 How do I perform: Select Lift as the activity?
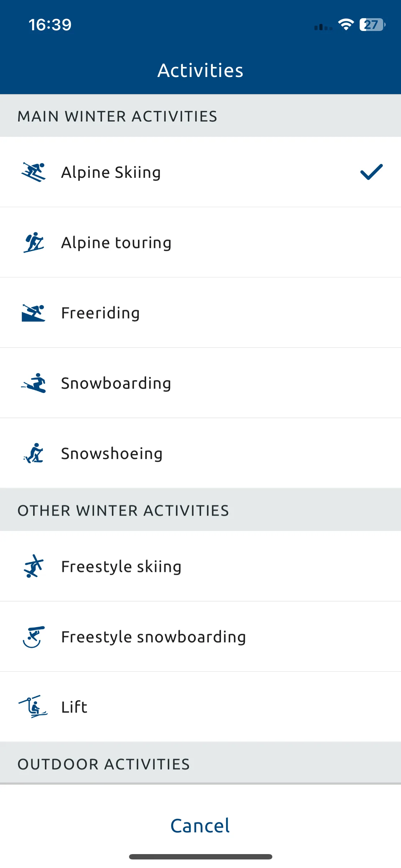(x=200, y=707)
